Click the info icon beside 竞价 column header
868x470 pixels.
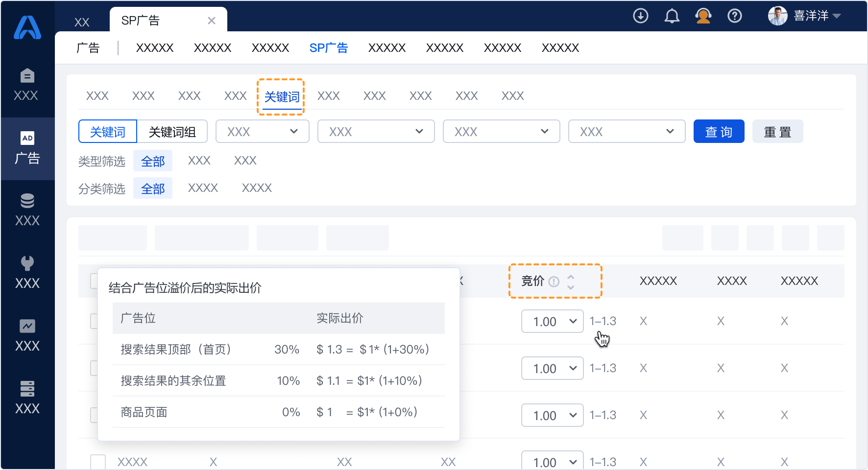(x=554, y=282)
